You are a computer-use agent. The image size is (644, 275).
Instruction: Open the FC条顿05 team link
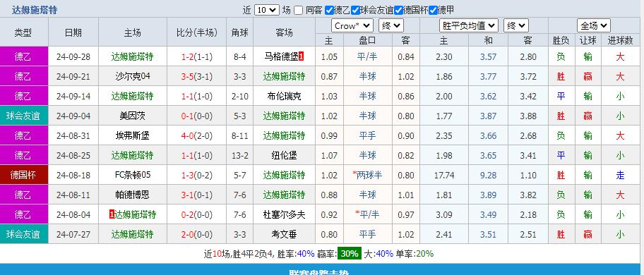click(133, 175)
